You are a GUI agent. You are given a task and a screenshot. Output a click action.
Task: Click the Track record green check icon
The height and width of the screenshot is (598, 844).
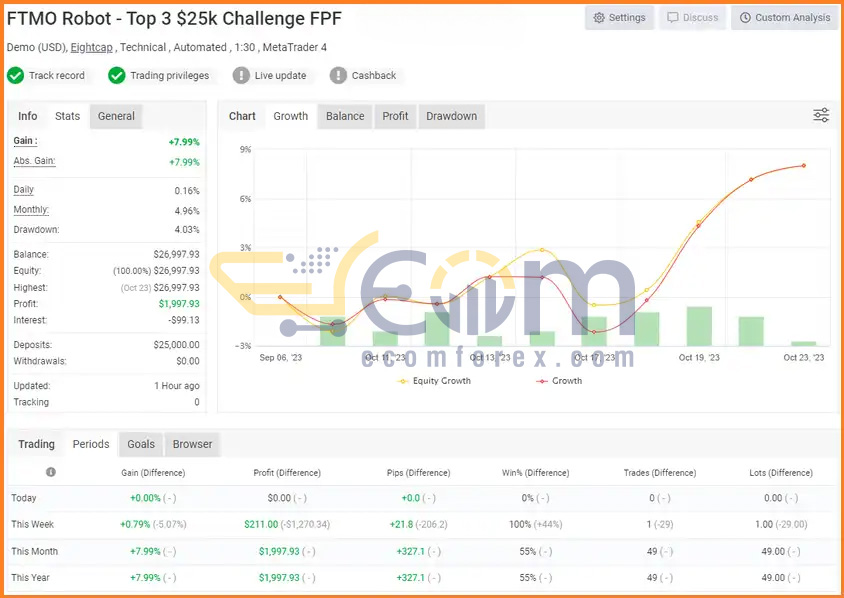point(15,75)
